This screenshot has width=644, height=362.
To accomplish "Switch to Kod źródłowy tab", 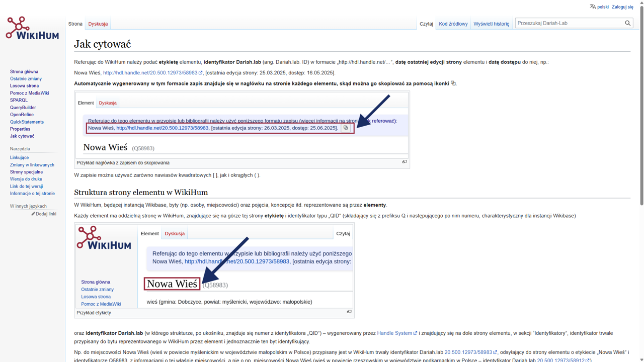I will point(453,24).
